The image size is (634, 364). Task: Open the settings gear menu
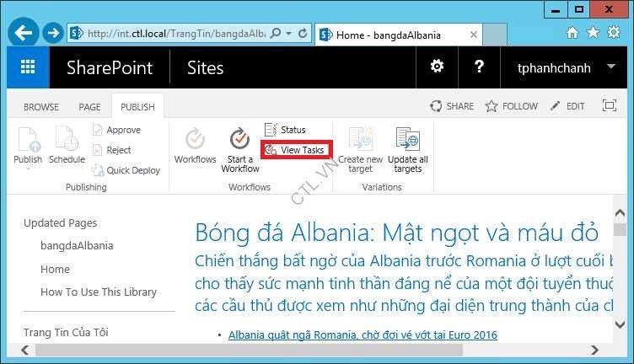(437, 67)
